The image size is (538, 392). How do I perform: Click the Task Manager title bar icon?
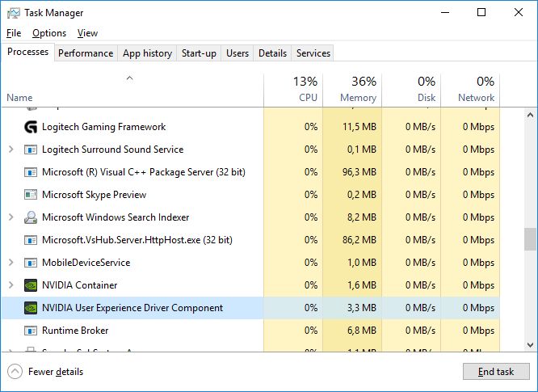click(x=14, y=13)
